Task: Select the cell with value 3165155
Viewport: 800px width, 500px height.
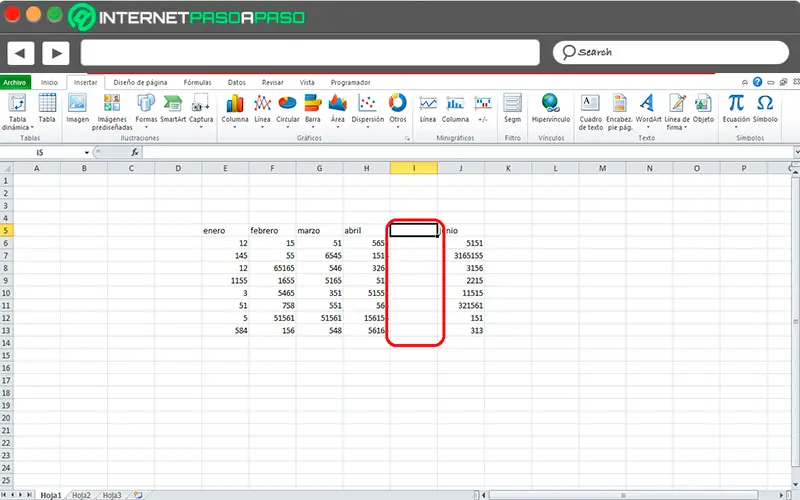Action: coord(461,256)
